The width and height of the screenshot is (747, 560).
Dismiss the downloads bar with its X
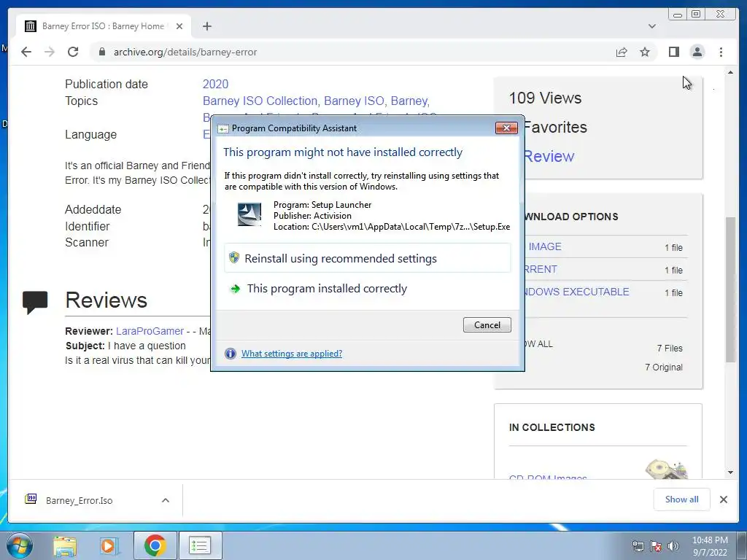pos(723,499)
